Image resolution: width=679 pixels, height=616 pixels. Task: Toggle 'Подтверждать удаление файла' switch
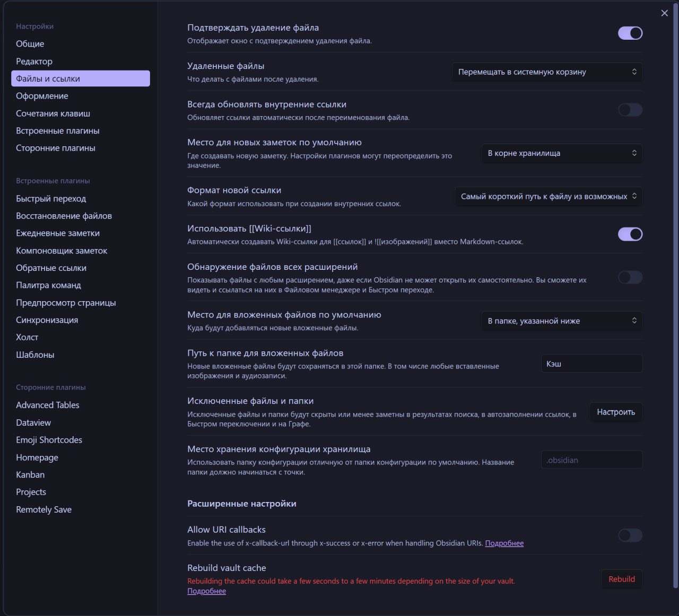pyautogui.click(x=630, y=33)
